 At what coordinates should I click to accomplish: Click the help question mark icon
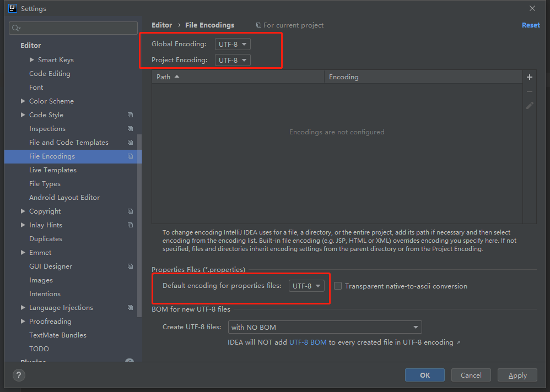19,375
